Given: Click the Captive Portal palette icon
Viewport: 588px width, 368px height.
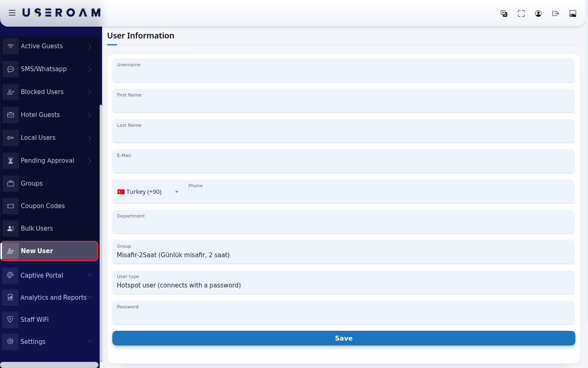Looking at the screenshot, I should (x=10, y=276).
